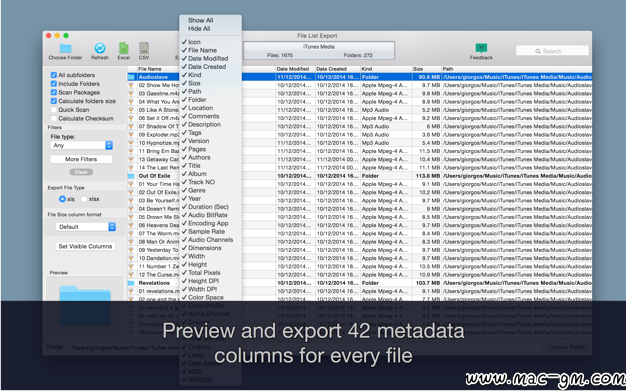
Task: Click the Refresh toolbar icon
Action: 100,48
